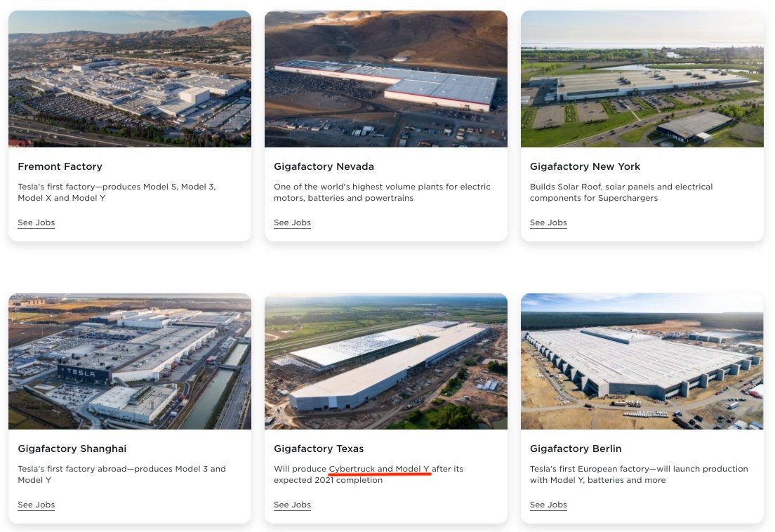
Task: Open See Jobs for Gigafactory Nevada
Action: tap(292, 222)
